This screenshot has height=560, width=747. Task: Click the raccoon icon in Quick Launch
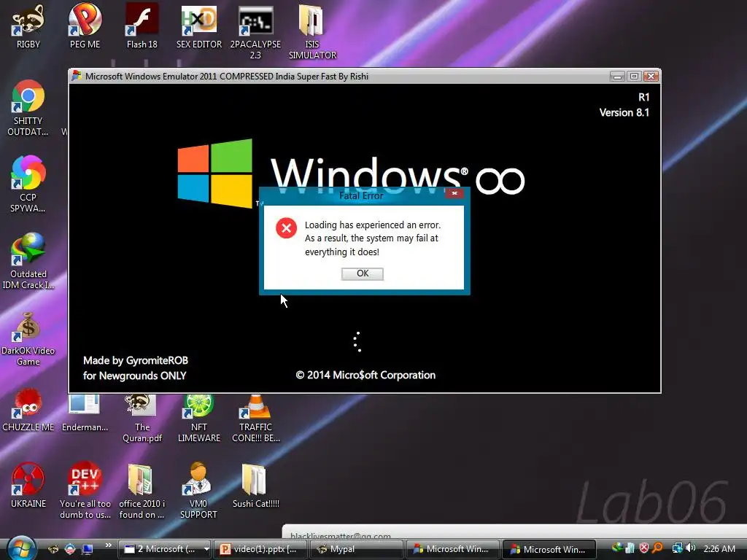click(x=53, y=549)
